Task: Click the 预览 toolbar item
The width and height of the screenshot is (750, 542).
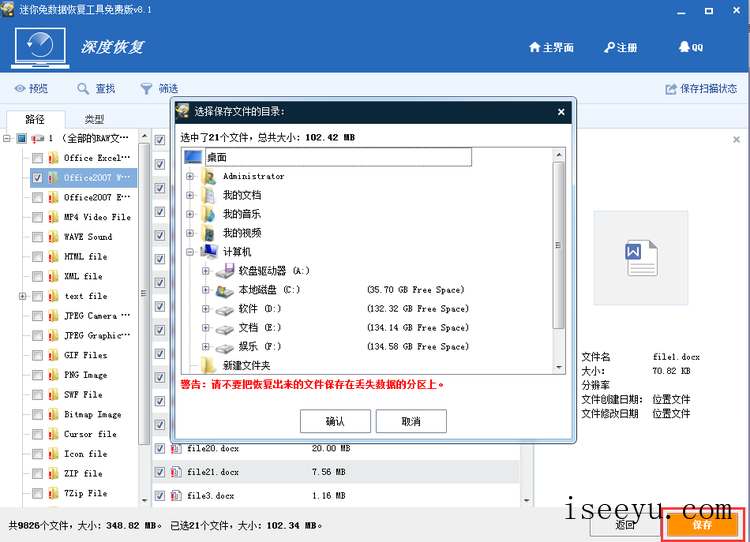Action: point(32,88)
